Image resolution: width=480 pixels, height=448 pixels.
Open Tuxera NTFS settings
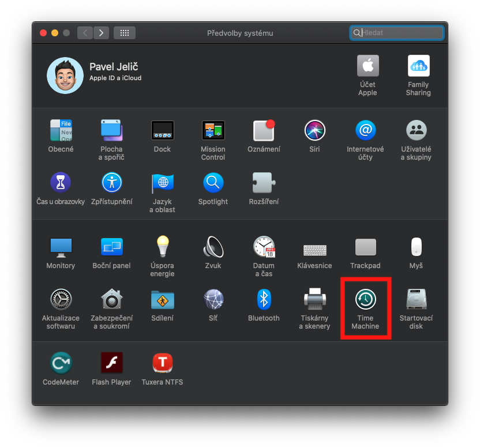click(x=162, y=363)
